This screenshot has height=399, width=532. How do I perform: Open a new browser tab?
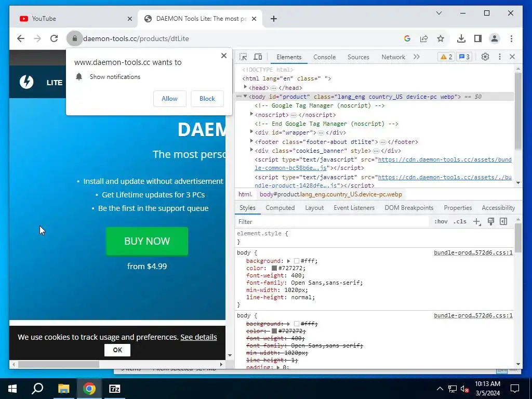(274, 19)
